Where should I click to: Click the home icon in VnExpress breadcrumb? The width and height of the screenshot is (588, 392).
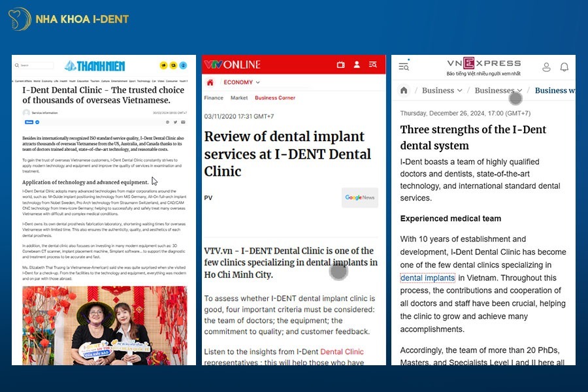pyautogui.click(x=404, y=90)
